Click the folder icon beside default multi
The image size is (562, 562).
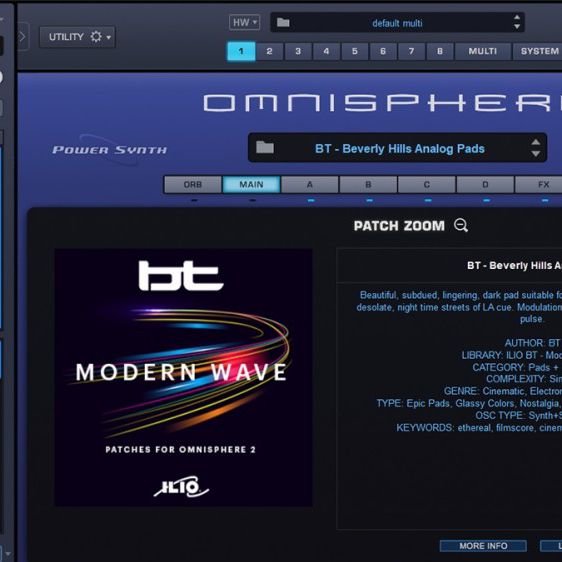[283, 23]
